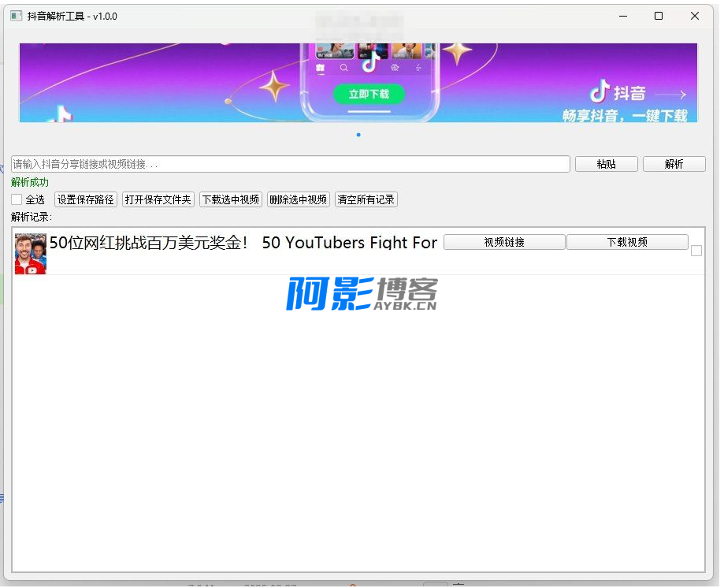Image resolution: width=724 pixels, height=588 pixels.
Task: Maximize the 抖音解析工具 window
Action: tap(659, 16)
